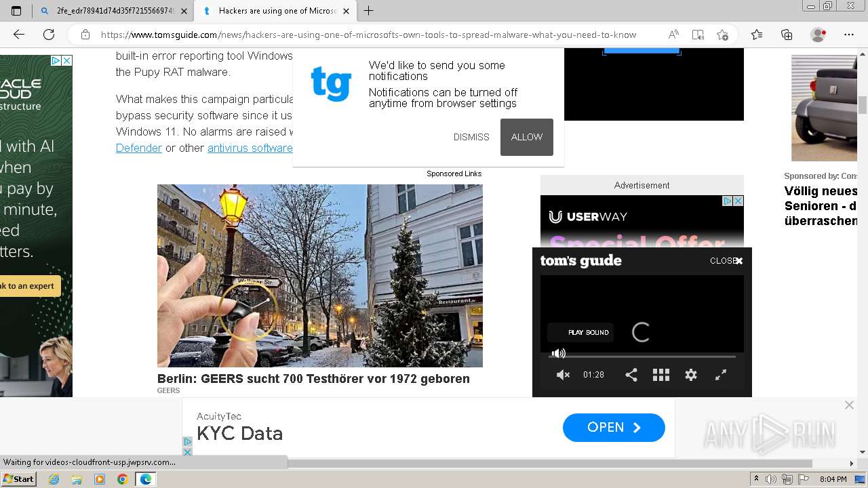Open the UserWay advertisement logo
This screenshot has width=868, height=488.
click(588, 217)
